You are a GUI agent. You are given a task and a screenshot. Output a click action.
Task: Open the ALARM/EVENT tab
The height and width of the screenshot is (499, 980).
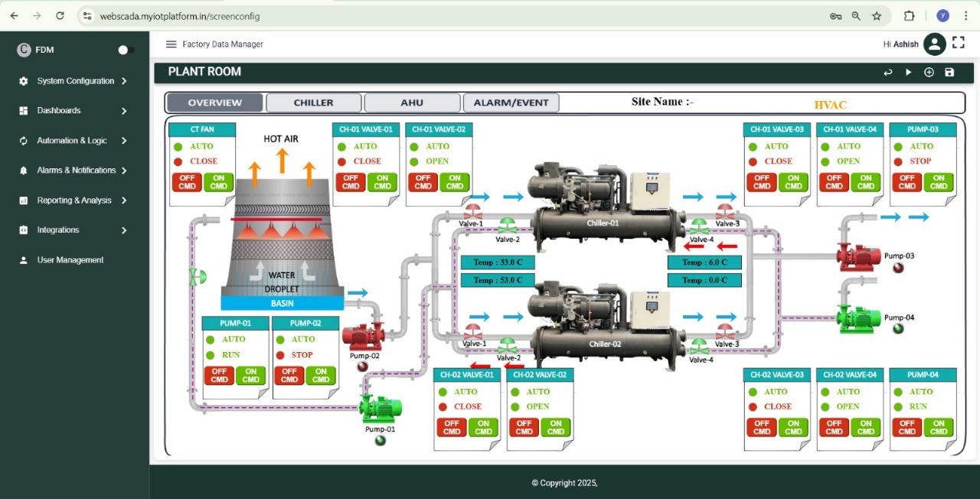click(511, 102)
